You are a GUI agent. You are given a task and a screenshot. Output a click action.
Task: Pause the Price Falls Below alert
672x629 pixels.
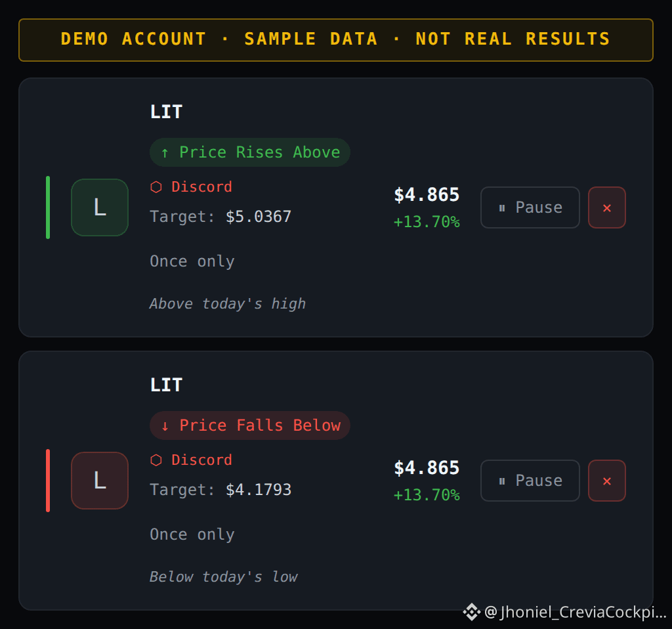point(530,481)
